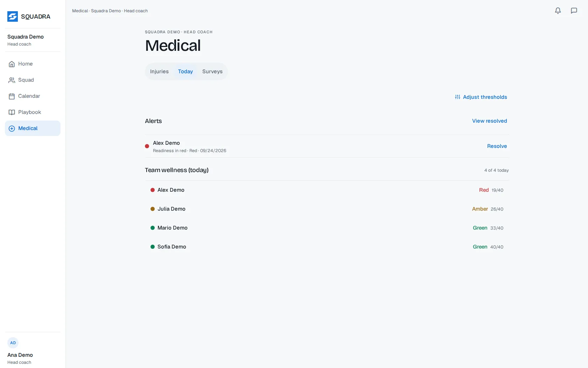This screenshot has width=588, height=368.
Task: Click the Medical plus-circle icon
Action: tap(12, 128)
